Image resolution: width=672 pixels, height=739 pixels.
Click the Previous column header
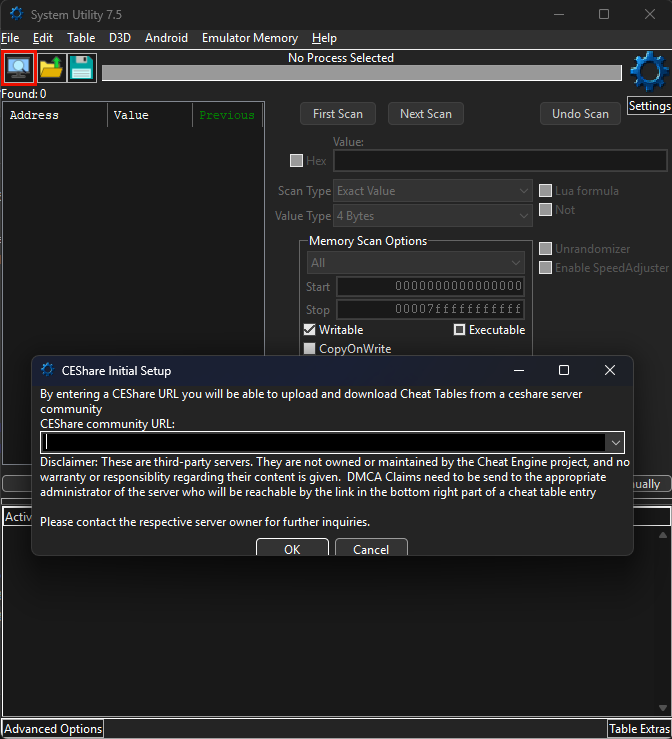tap(227, 115)
